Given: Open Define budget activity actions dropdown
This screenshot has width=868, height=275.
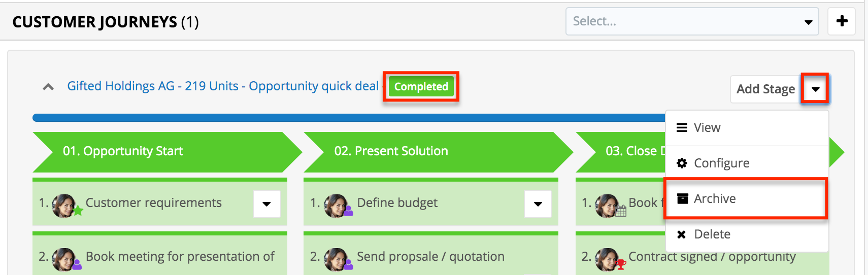Looking at the screenshot, I should point(538,204).
